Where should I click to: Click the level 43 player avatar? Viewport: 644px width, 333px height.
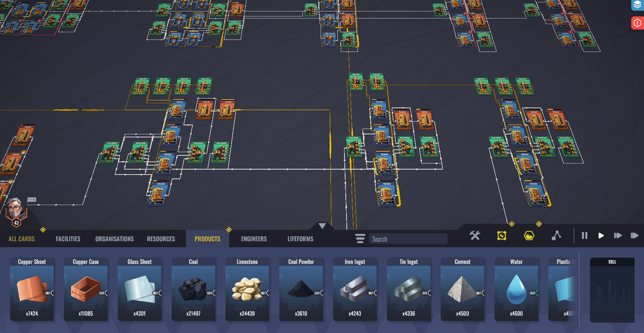[15, 211]
